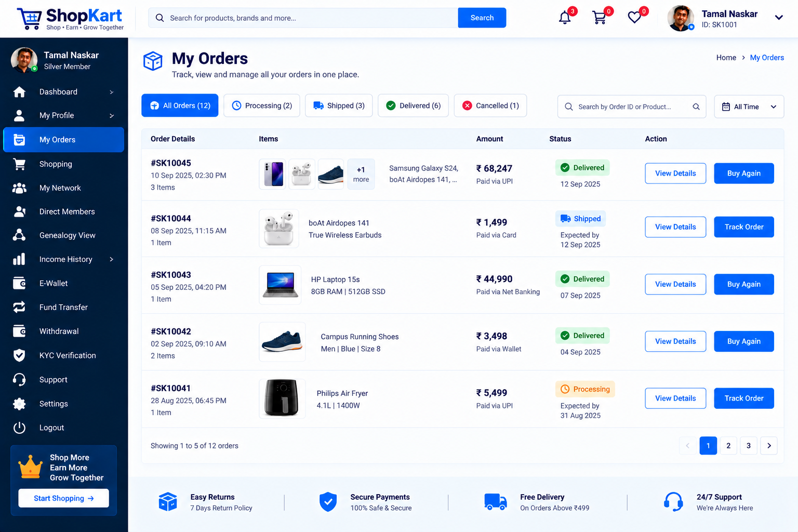Click Track Order for order #SK10044

(x=744, y=227)
